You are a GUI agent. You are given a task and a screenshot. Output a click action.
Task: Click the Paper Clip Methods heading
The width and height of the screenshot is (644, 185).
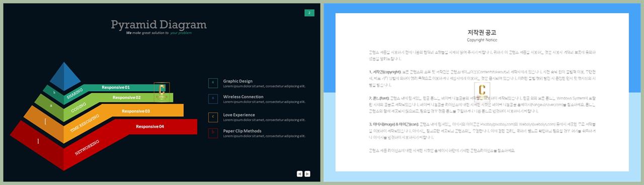coord(242,131)
